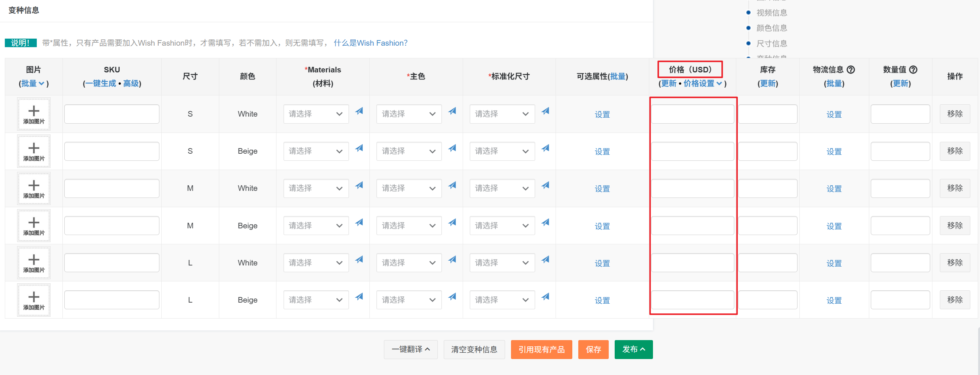Open the 主色 dropdown for M Beige row
The width and height of the screenshot is (980, 375).
(x=408, y=226)
